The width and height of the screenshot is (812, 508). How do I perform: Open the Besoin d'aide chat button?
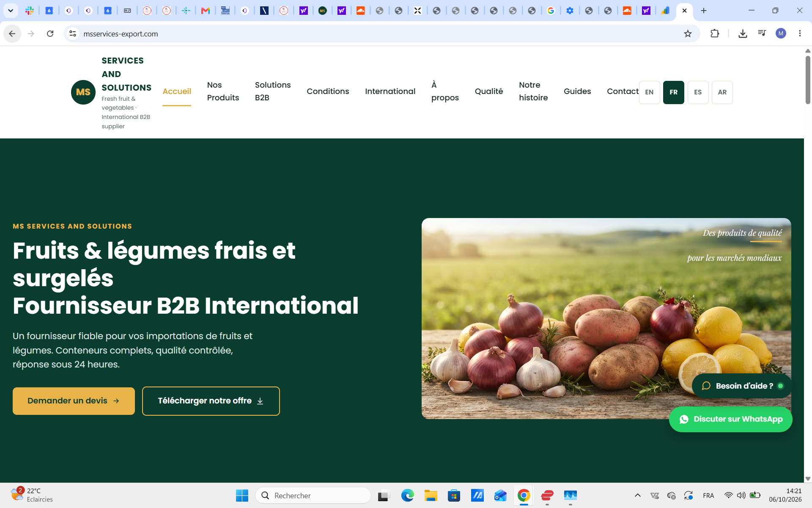(x=741, y=386)
